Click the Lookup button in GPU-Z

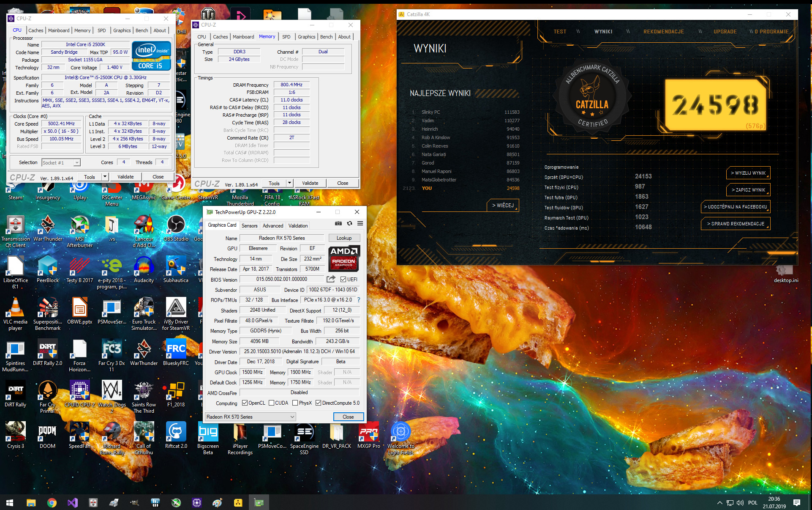344,238
